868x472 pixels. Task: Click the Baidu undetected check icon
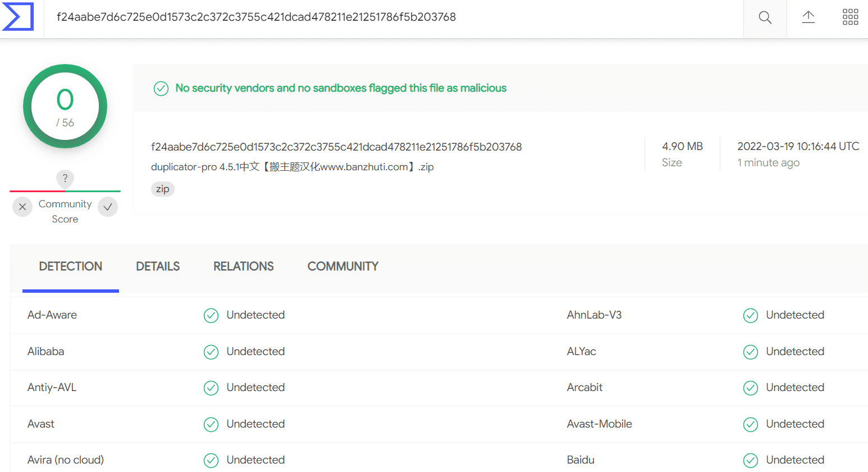(751, 461)
